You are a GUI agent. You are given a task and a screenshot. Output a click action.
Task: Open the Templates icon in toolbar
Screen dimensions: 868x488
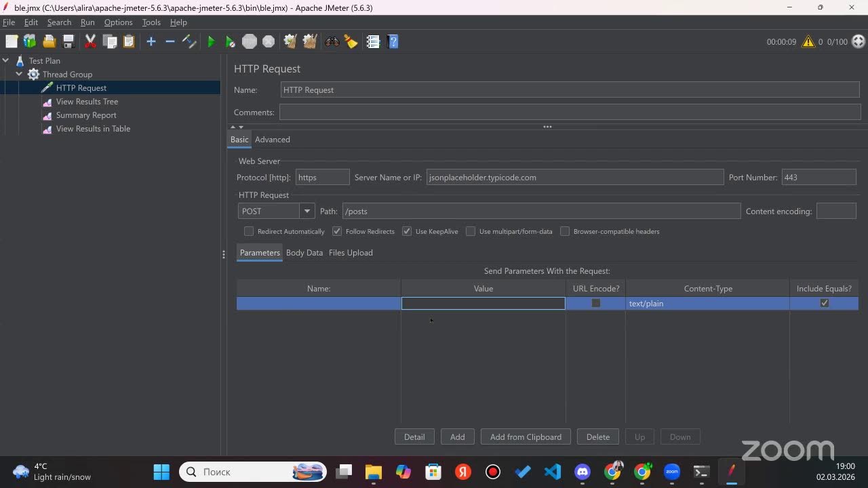tap(30, 41)
